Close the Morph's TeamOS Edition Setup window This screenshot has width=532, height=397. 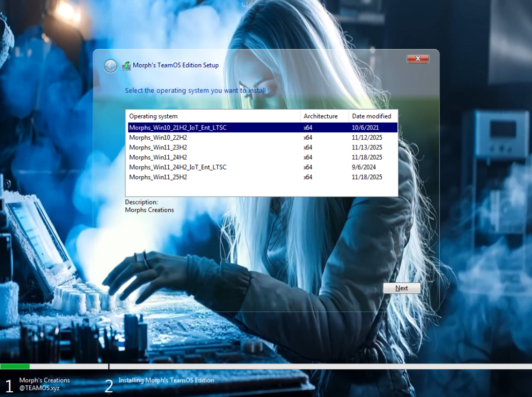(x=418, y=59)
